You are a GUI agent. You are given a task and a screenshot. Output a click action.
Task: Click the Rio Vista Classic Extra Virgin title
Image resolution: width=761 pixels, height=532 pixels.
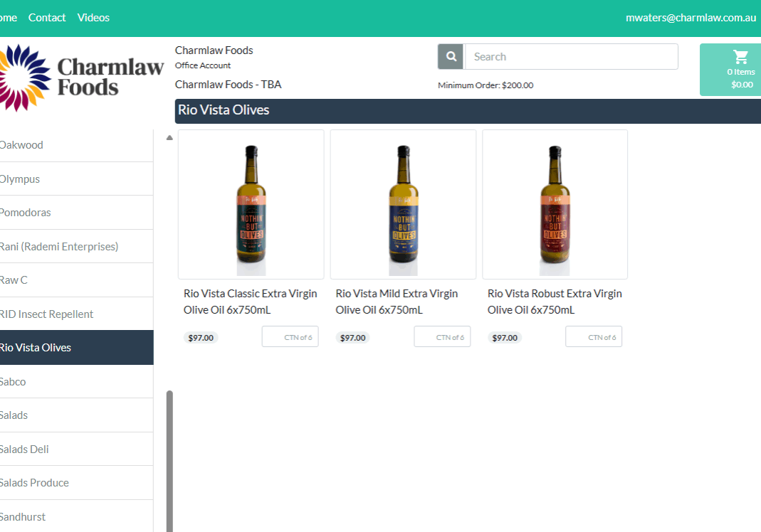coord(251,302)
